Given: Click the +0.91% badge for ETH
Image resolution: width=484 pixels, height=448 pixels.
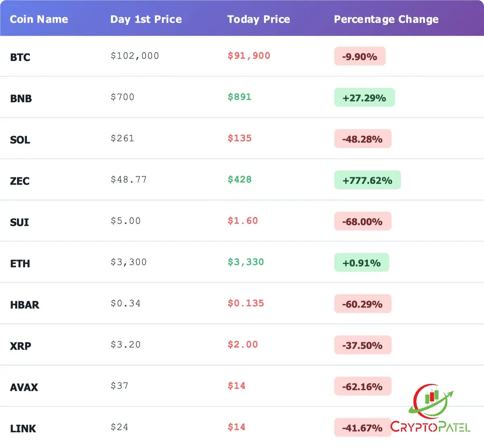Looking at the screenshot, I should (361, 263).
